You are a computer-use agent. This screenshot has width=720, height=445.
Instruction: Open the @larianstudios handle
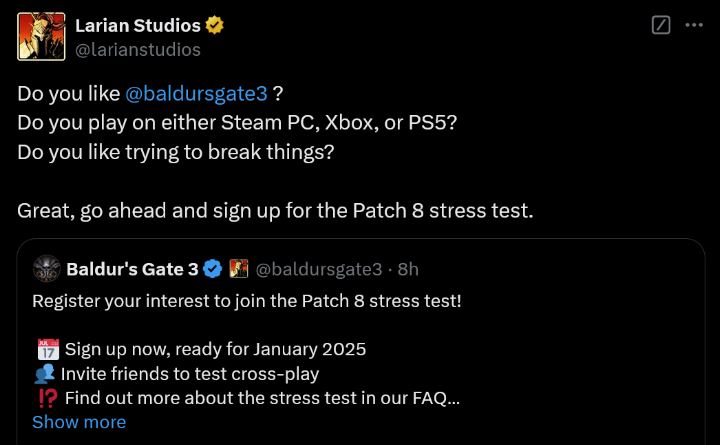click(138, 49)
